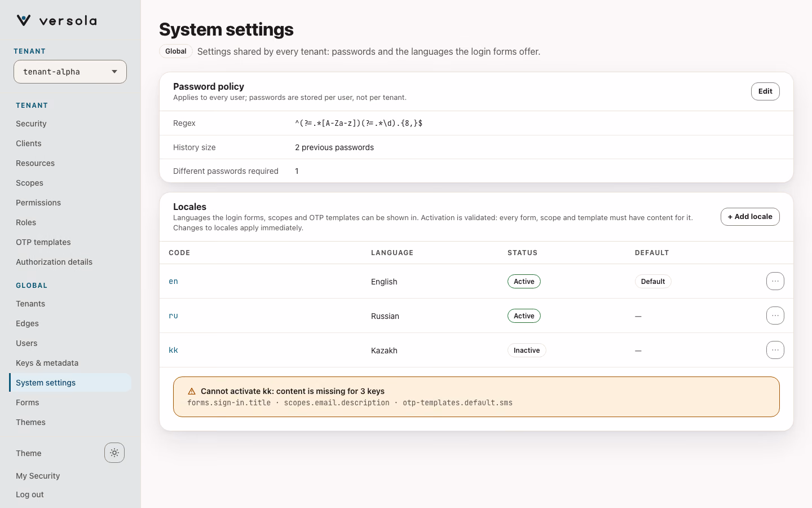Click the warning triangle icon in the alert
The image size is (812, 508).
(x=192, y=391)
